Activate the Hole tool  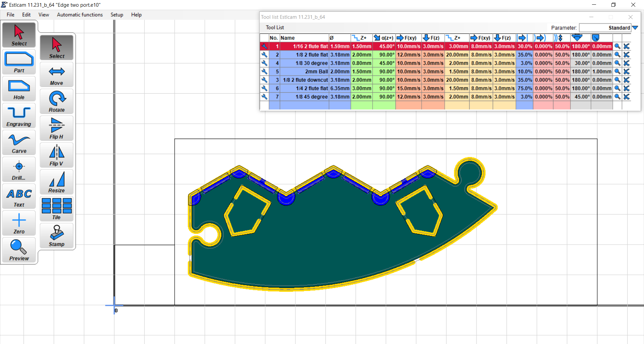(19, 89)
